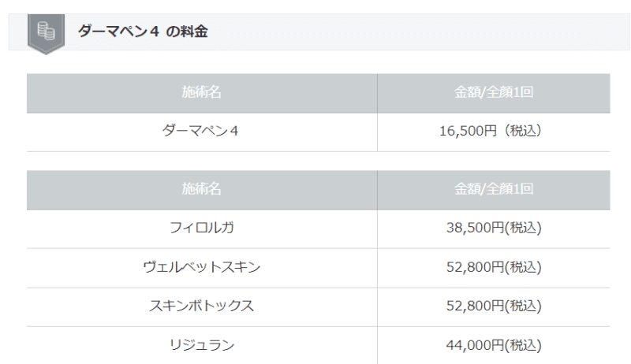The image size is (631, 364).
Task: Click the ヴェルベットスキン 52,800円(税込) price
Action: click(x=494, y=267)
